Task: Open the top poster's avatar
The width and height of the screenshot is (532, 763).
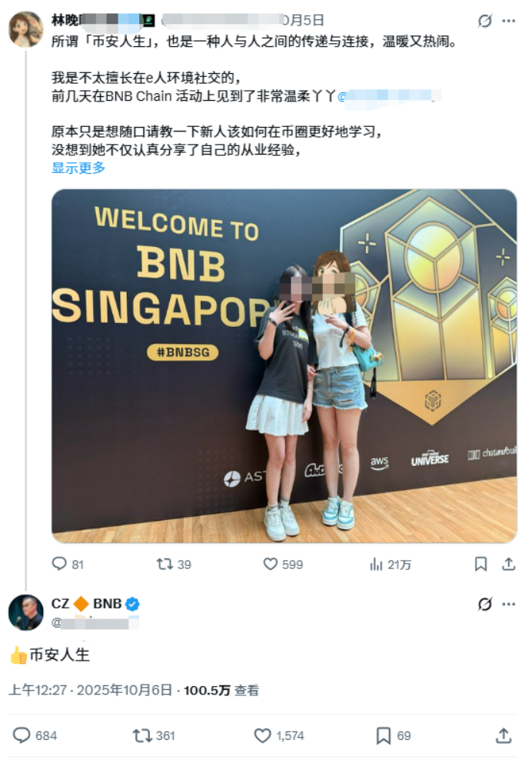Action: (26, 29)
